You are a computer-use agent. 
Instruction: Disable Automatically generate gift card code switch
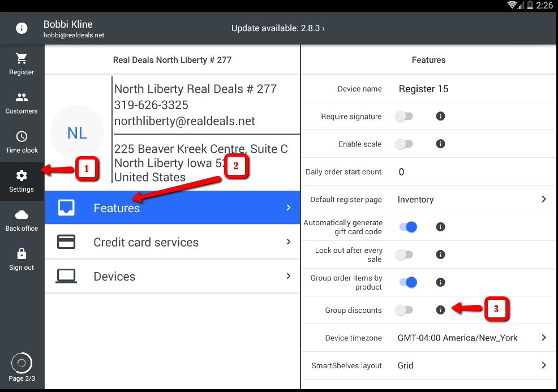pyautogui.click(x=408, y=227)
